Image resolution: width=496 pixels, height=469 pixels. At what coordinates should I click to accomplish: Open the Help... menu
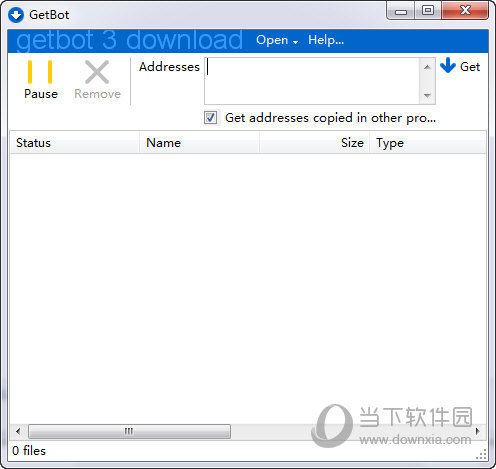click(x=326, y=40)
